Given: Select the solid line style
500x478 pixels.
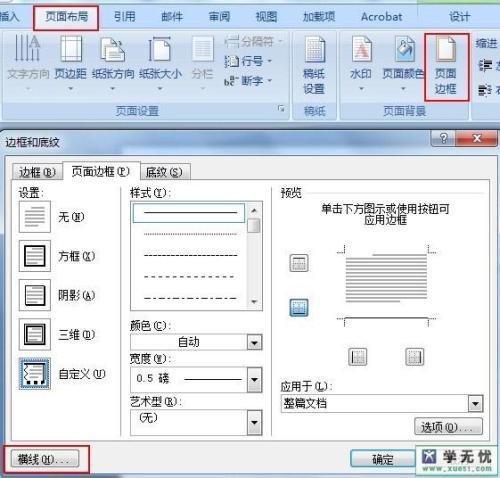Looking at the screenshot, I should (189, 213).
